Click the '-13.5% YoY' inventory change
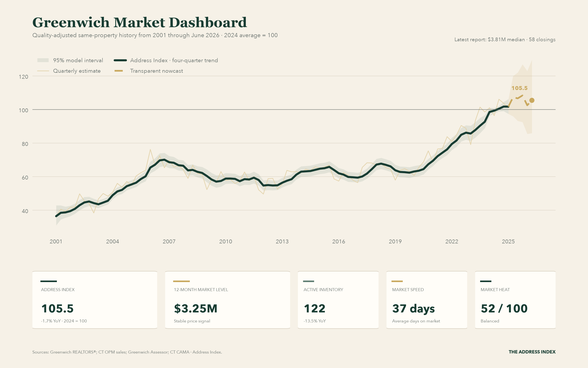 315,321
